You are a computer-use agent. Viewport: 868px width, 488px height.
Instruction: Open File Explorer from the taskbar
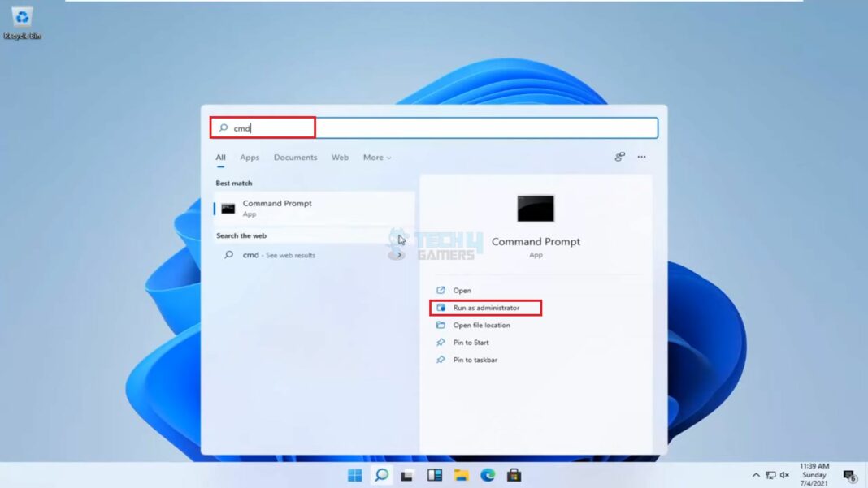coord(460,475)
